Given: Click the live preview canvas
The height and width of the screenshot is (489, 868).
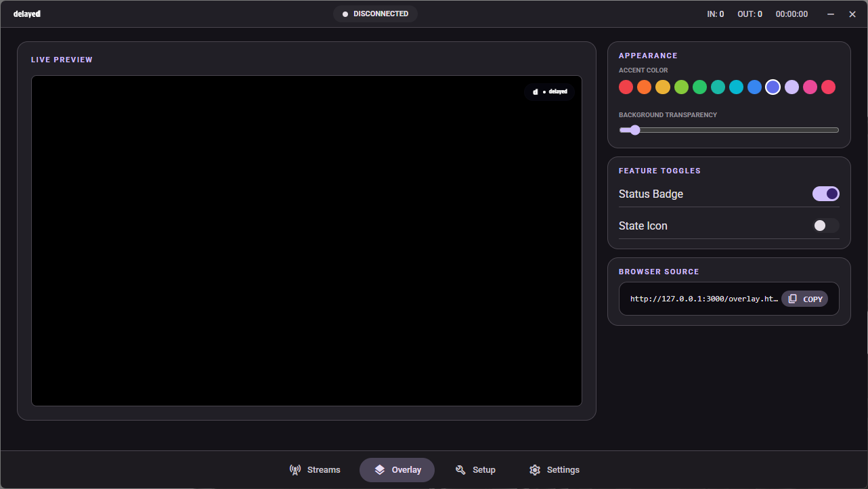Looking at the screenshot, I should pos(307,240).
